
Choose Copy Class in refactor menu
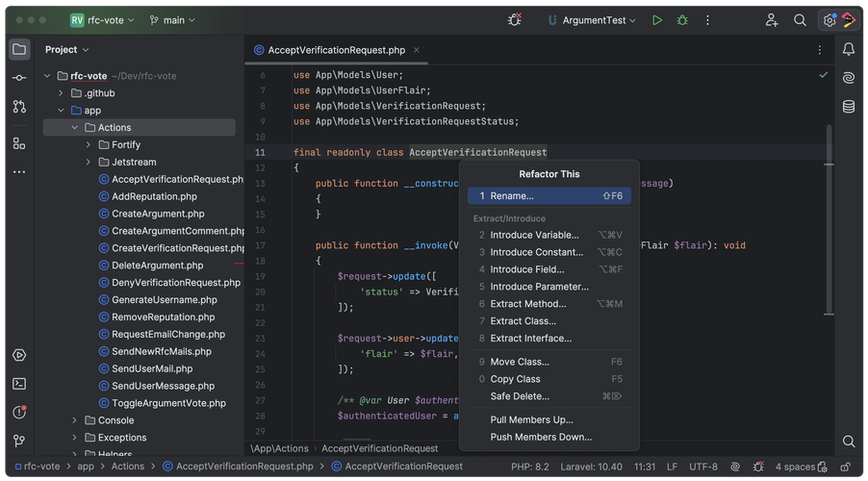click(x=549, y=379)
